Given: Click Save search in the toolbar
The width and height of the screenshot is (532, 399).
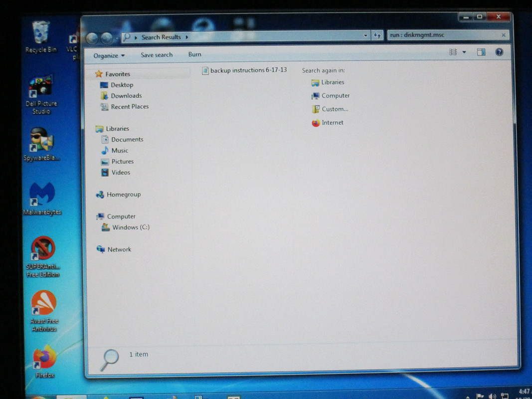Looking at the screenshot, I should pos(157,55).
